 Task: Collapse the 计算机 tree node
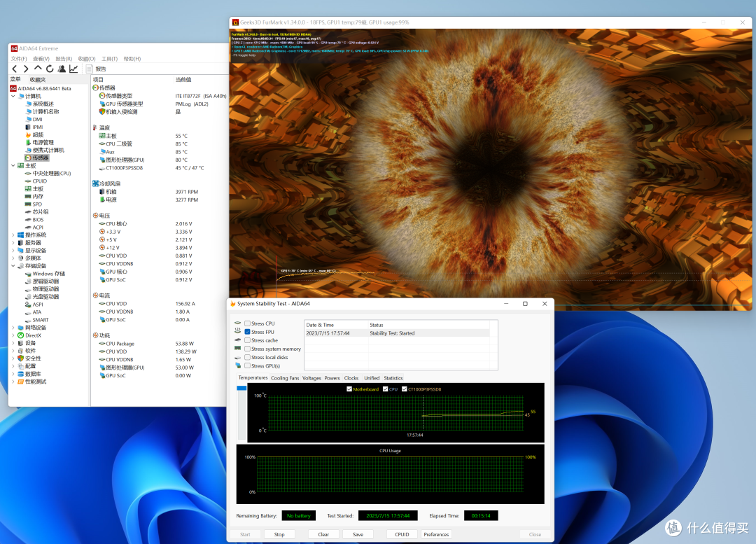13,97
